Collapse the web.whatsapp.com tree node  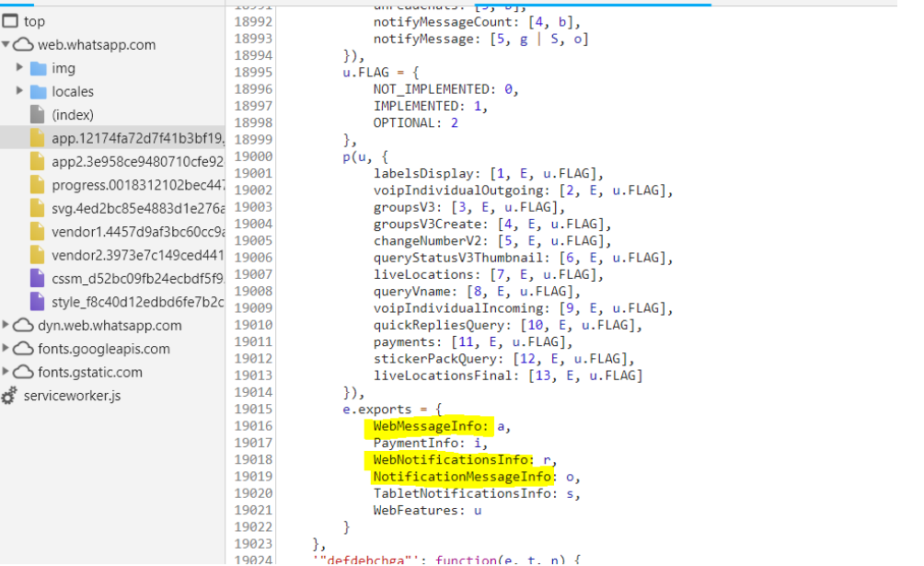click(x=6, y=44)
